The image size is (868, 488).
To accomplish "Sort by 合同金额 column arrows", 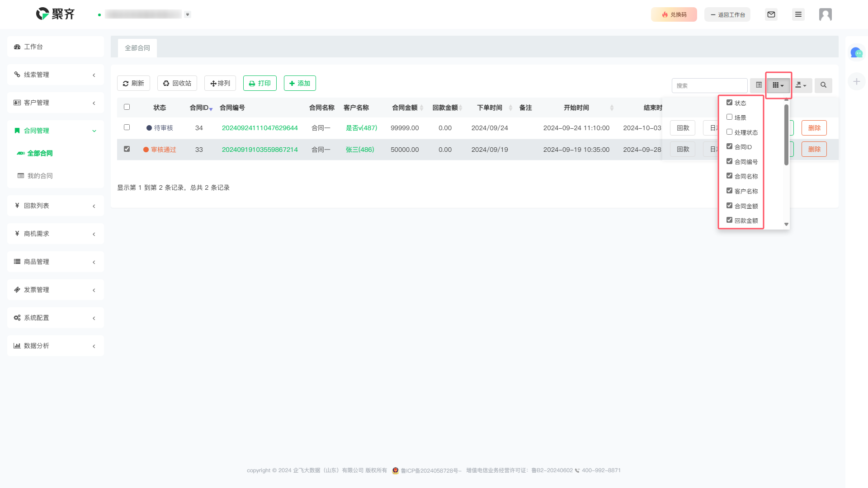I will pos(421,108).
